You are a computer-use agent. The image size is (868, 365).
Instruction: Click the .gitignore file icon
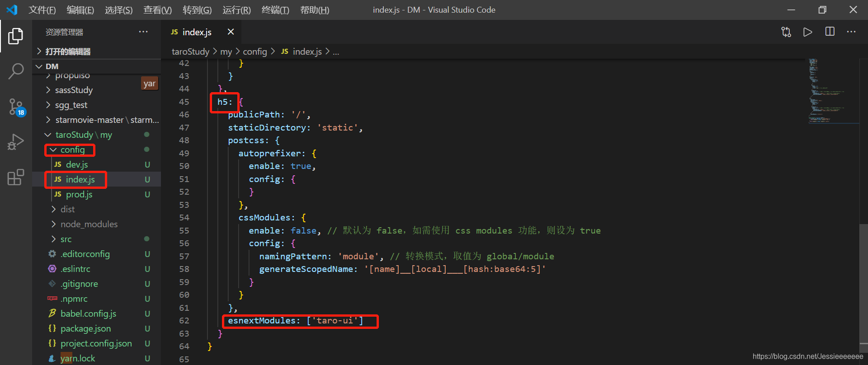52,284
